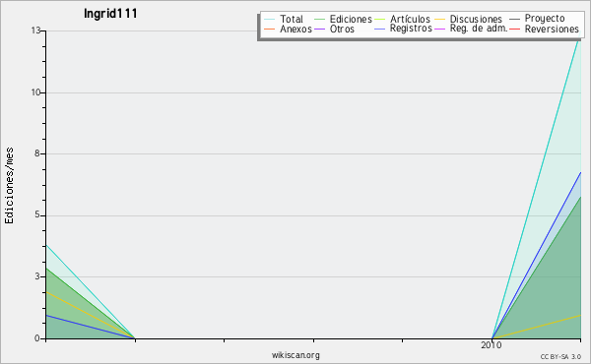Click the red Reversiones legend line swatch
Image resolution: width=591 pixels, height=364 pixels.
point(514,29)
